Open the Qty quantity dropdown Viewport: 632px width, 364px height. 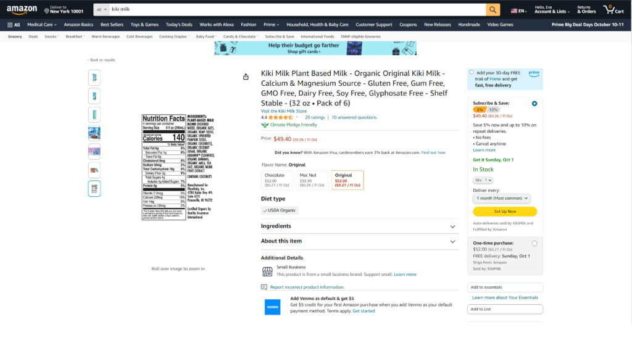tap(483, 180)
